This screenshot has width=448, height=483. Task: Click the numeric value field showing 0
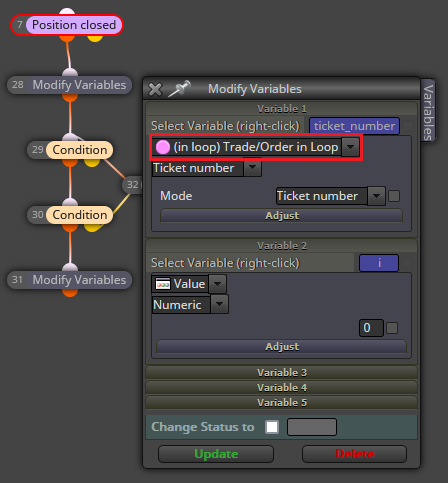point(371,328)
